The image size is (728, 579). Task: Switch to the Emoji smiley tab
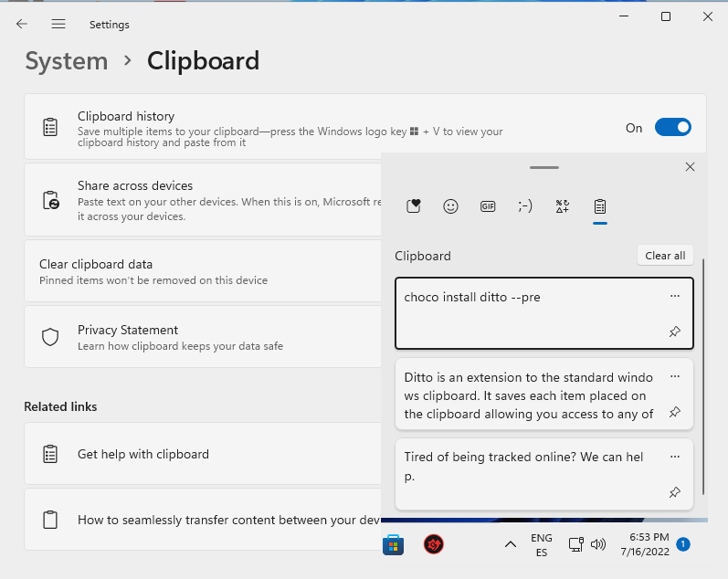tap(450, 206)
